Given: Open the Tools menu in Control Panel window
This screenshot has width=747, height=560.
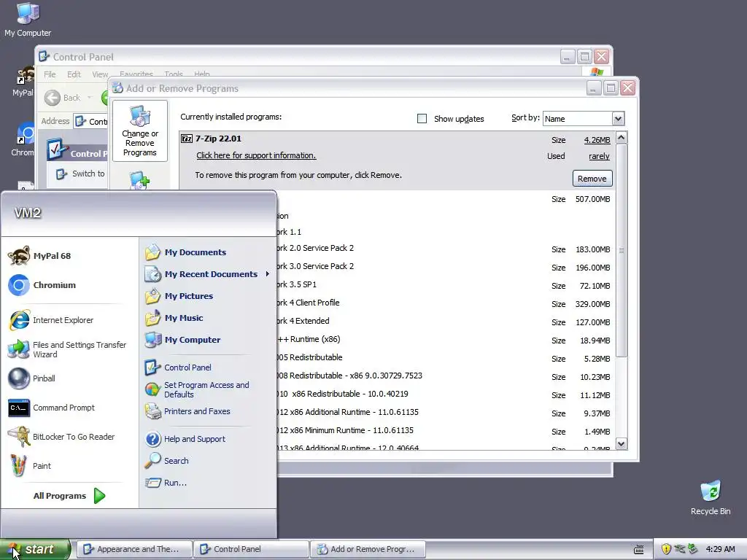Looking at the screenshot, I should 174,74.
